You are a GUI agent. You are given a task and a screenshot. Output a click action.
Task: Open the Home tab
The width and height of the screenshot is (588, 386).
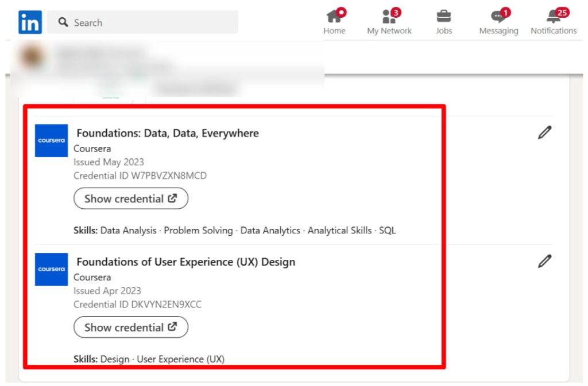click(x=335, y=22)
